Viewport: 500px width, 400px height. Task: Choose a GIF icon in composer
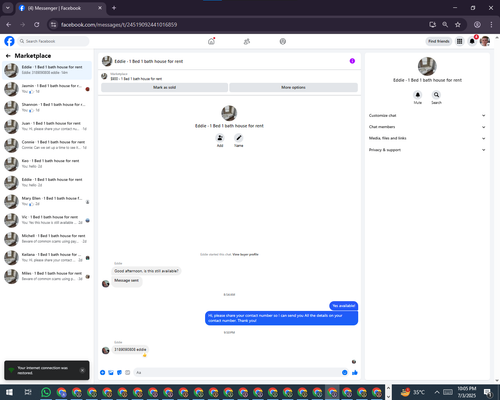128,372
